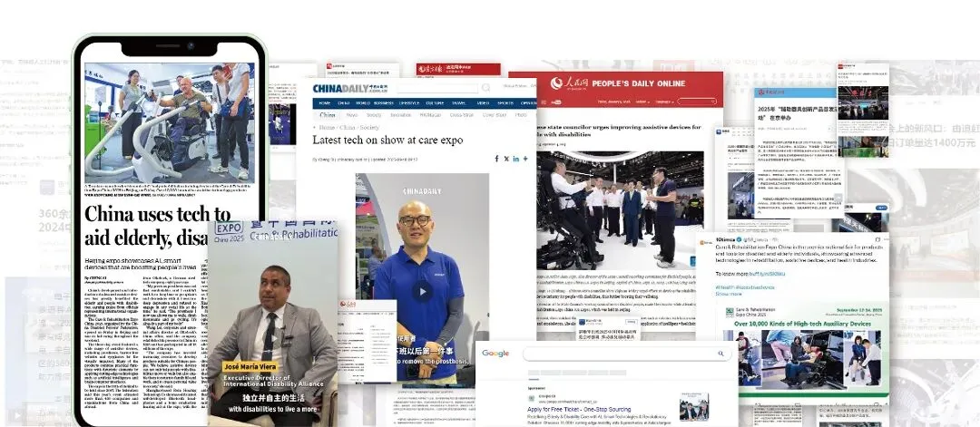Screen dimensions: 980x427
Task: Click the Latest tech on show at care expo headline
Action: coord(387,140)
